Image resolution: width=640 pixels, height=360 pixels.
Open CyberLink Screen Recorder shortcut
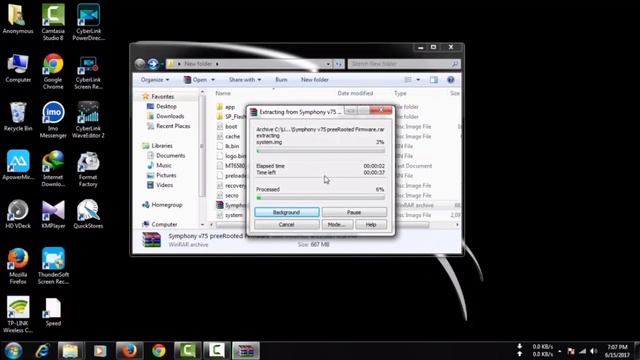point(88,71)
